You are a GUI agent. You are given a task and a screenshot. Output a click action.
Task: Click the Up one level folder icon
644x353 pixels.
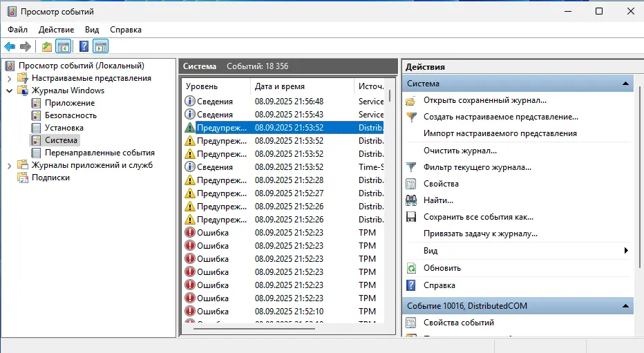pos(46,46)
